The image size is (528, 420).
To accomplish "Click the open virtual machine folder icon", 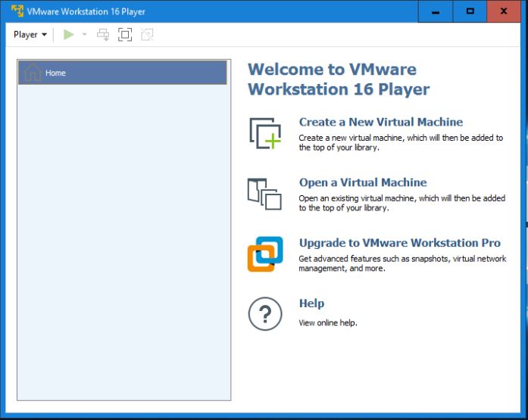I will [x=264, y=194].
